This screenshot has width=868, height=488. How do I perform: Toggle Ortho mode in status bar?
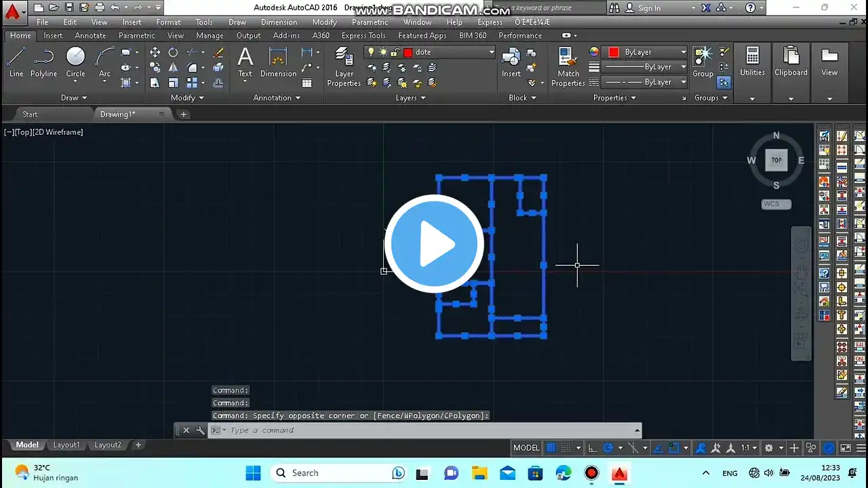click(x=592, y=448)
